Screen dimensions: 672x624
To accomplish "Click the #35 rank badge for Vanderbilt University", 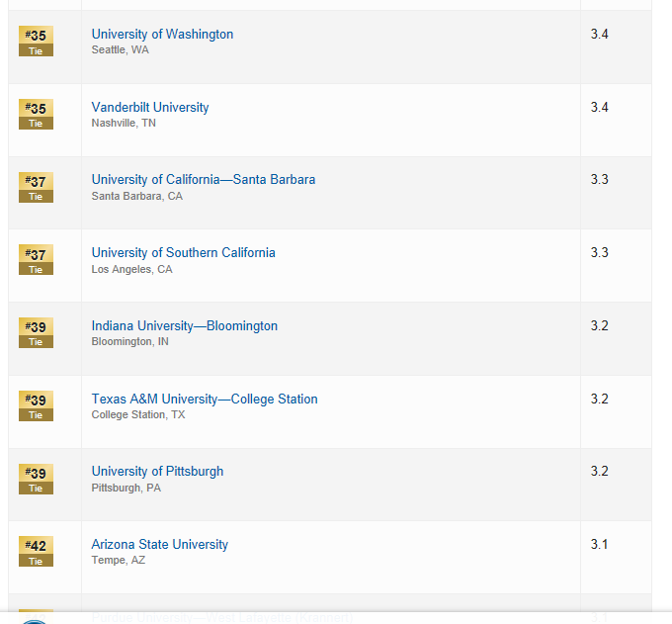I will (x=36, y=114).
